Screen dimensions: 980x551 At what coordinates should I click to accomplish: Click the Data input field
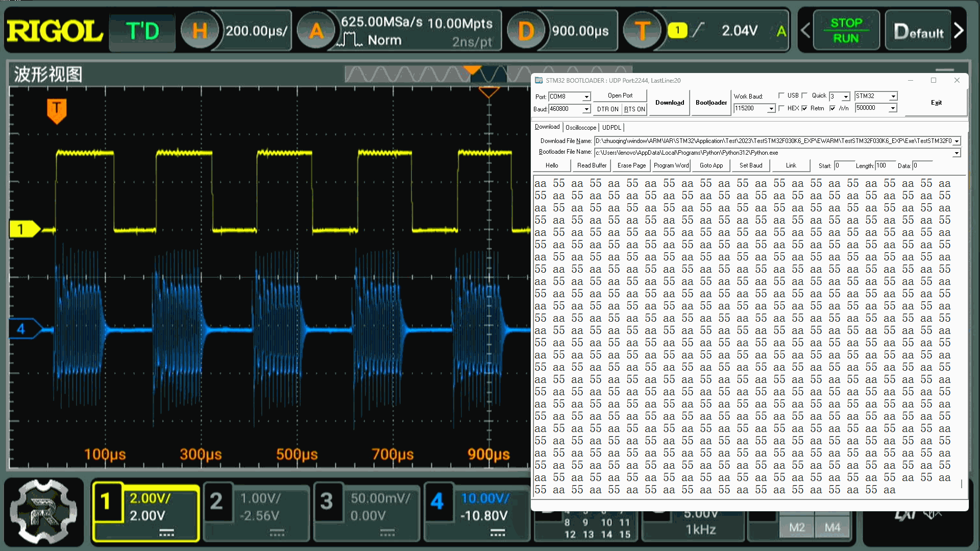coord(922,165)
